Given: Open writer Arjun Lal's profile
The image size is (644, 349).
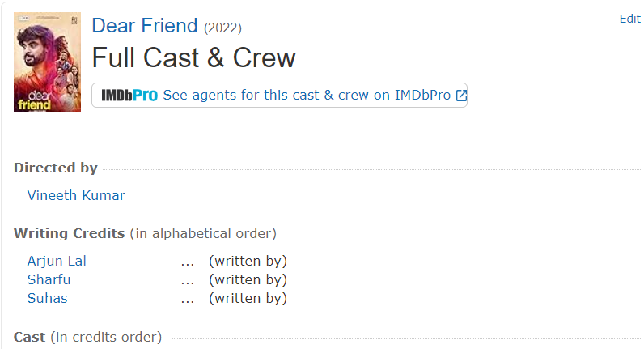Looking at the screenshot, I should [57, 261].
